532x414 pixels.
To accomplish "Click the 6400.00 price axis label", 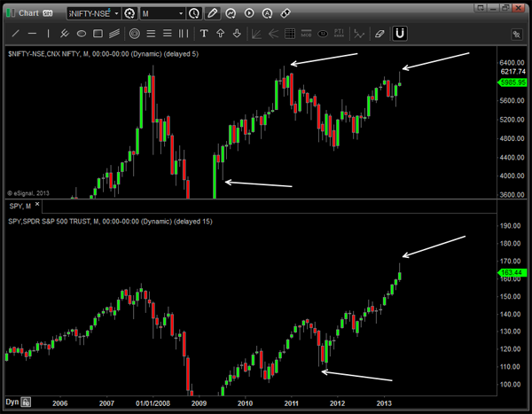I will (512, 63).
